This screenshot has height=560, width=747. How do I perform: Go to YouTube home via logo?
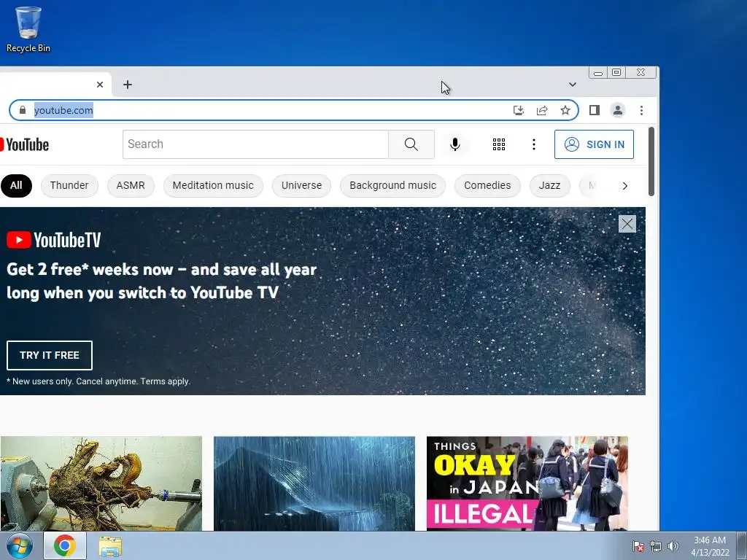(24, 145)
